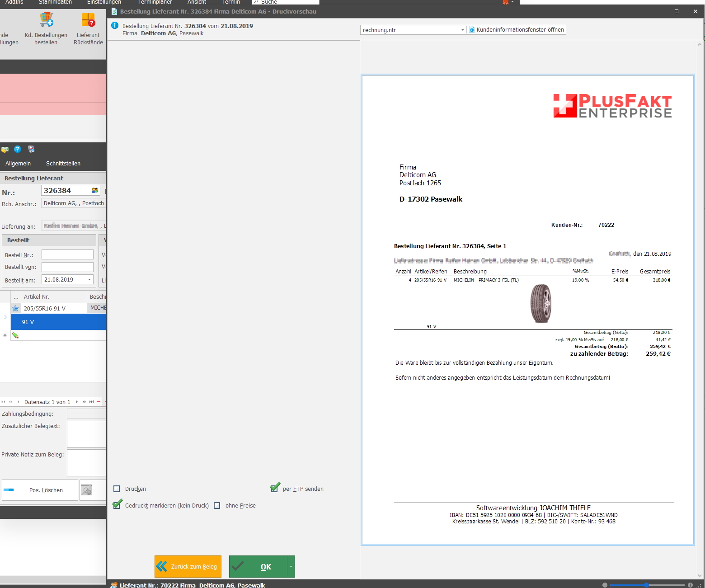This screenshot has height=588, width=705.
Task: Enable the Drucken checkbox
Action: point(117,489)
